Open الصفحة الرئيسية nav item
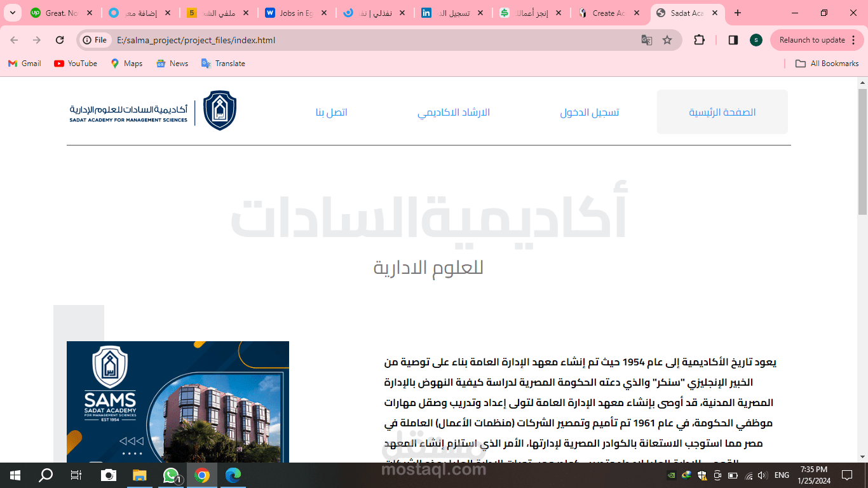Screen dimensions: 868x488 point(722,112)
